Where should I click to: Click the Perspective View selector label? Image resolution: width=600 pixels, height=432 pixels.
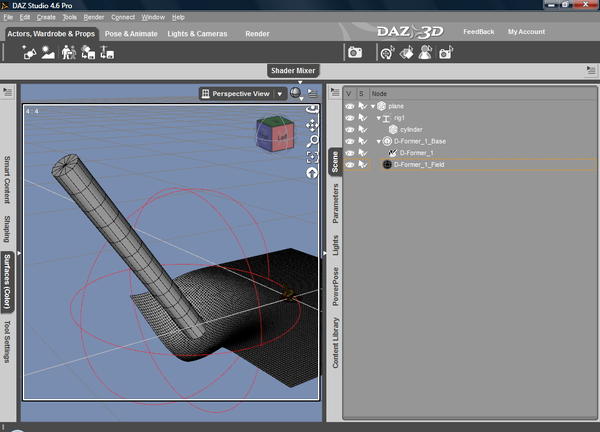pos(241,93)
